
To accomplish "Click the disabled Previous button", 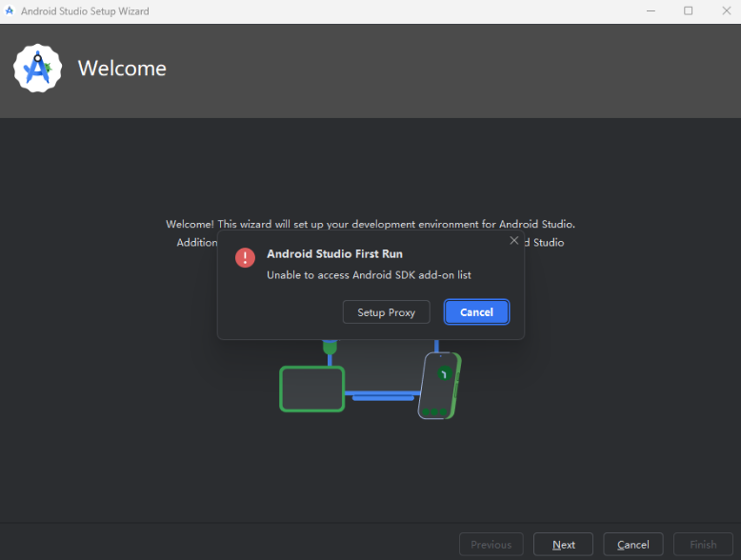I will (x=491, y=545).
